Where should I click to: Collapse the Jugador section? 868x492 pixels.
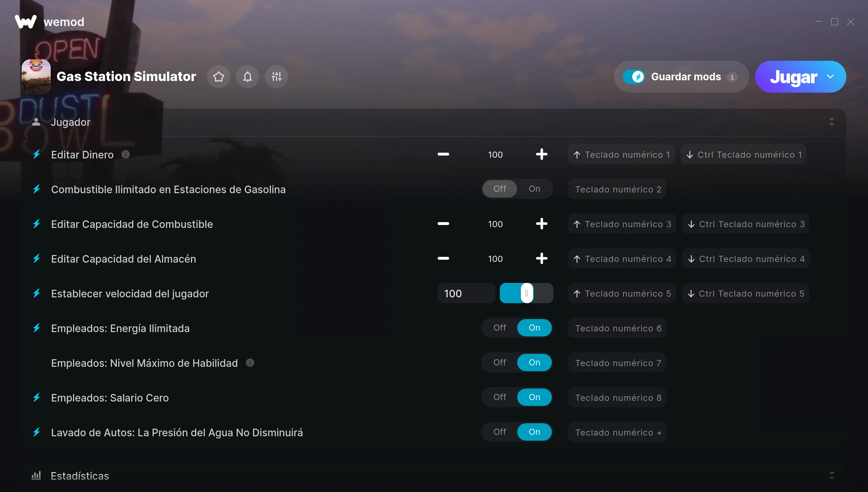click(831, 122)
